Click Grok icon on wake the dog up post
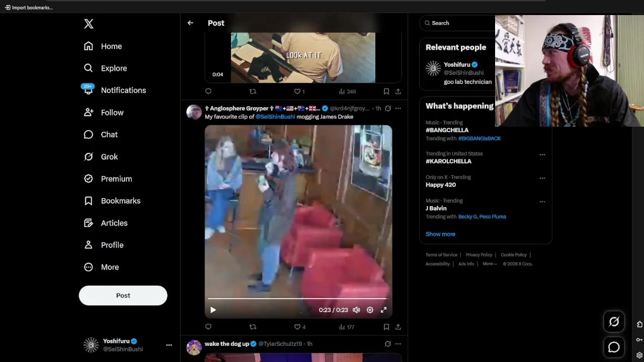Image resolution: width=644 pixels, height=362 pixels. point(388,344)
